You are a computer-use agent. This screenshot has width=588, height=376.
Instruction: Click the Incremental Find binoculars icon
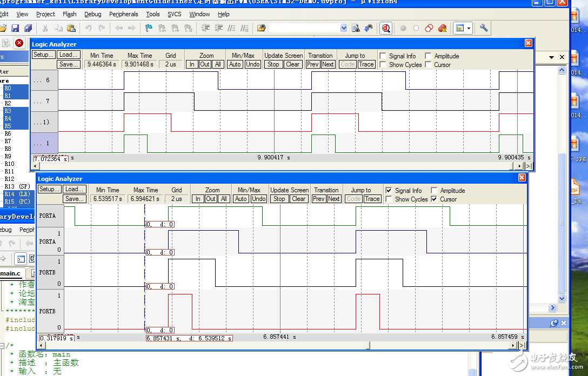369,28
